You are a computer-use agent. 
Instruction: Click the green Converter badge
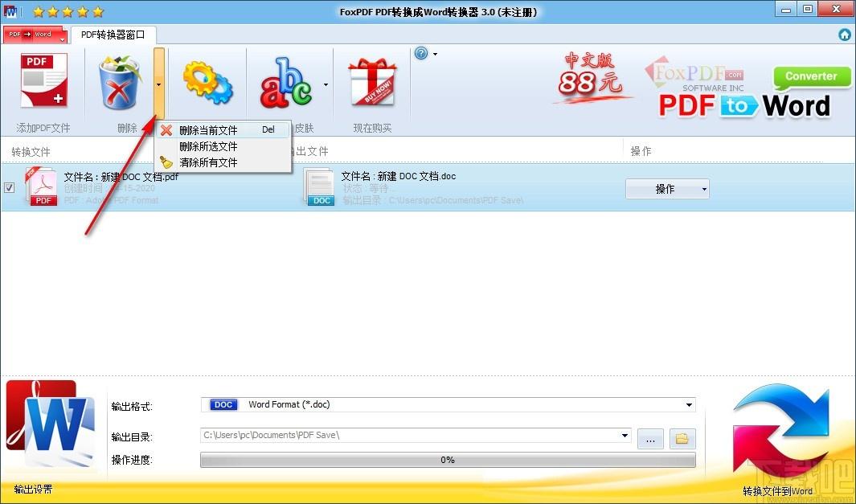(x=811, y=77)
